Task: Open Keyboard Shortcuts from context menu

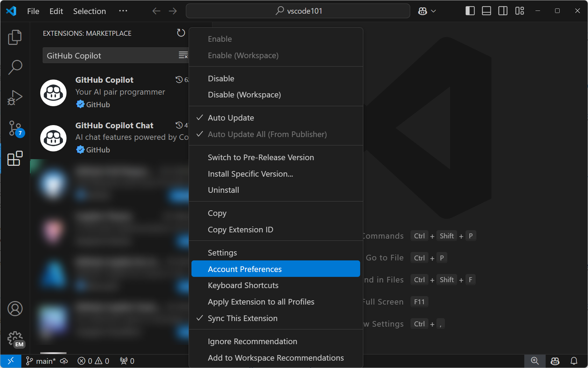Action: [x=276, y=285]
